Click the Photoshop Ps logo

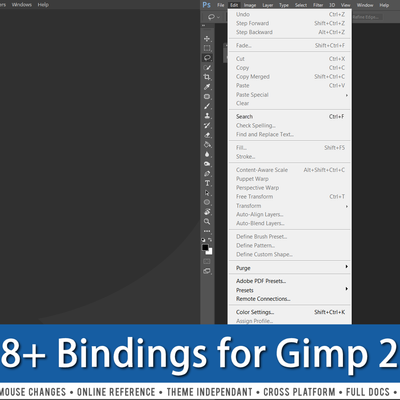click(x=207, y=5)
